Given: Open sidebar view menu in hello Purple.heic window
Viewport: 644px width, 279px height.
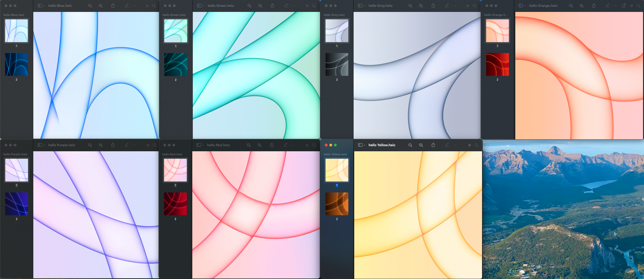Looking at the screenshot, I should pos(41,145).
